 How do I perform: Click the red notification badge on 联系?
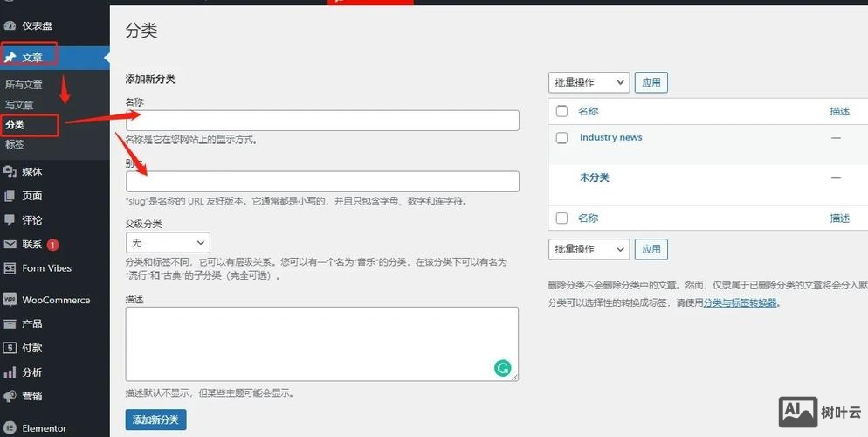tap(52, 244)
